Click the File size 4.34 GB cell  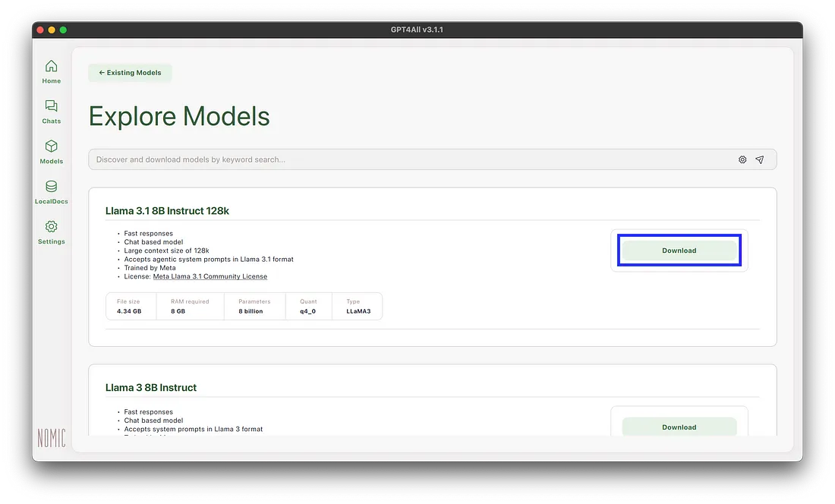(131, 306)
